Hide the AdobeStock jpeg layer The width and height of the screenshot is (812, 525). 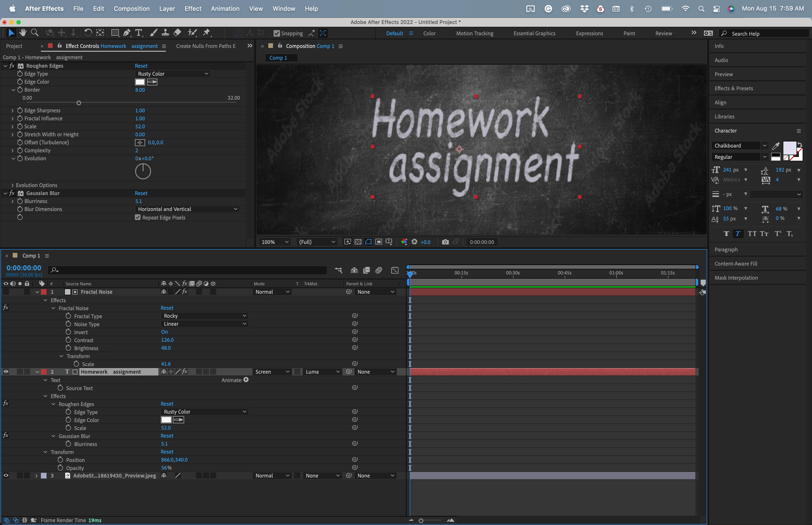(6, 476)
